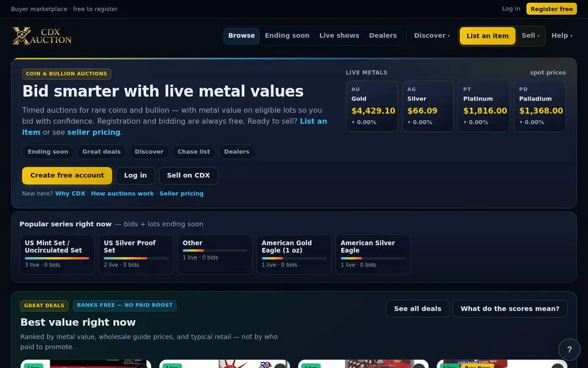Open the Platinum spot price card
The width and height of the screenshot is (588, 368).
pos(483,106)
